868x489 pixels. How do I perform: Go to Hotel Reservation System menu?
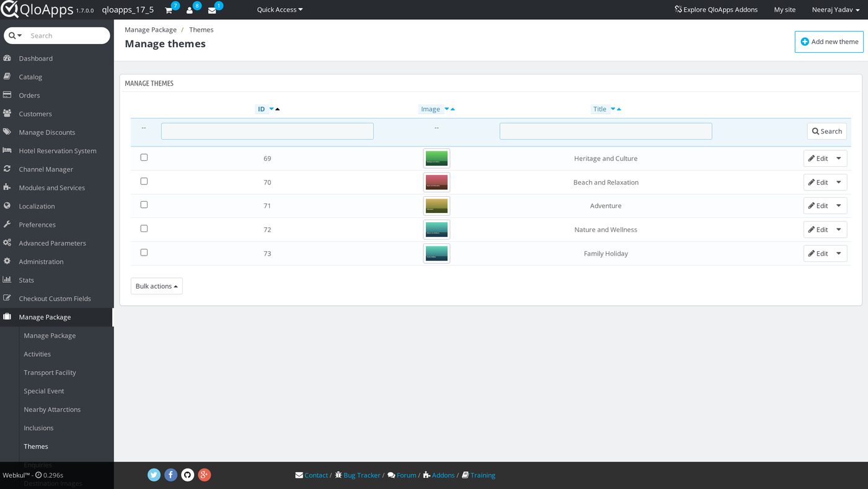pos(57,151)
